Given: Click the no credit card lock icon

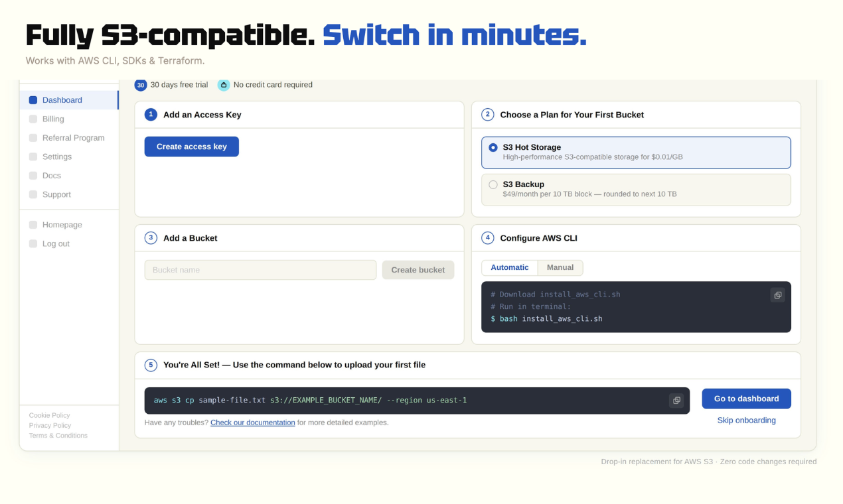Looking at the screenshot, I should coord(224,85).
